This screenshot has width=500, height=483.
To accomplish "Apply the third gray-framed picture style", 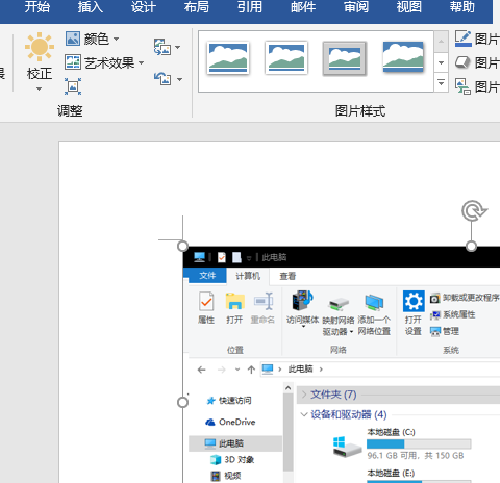I will click(345, 59).
